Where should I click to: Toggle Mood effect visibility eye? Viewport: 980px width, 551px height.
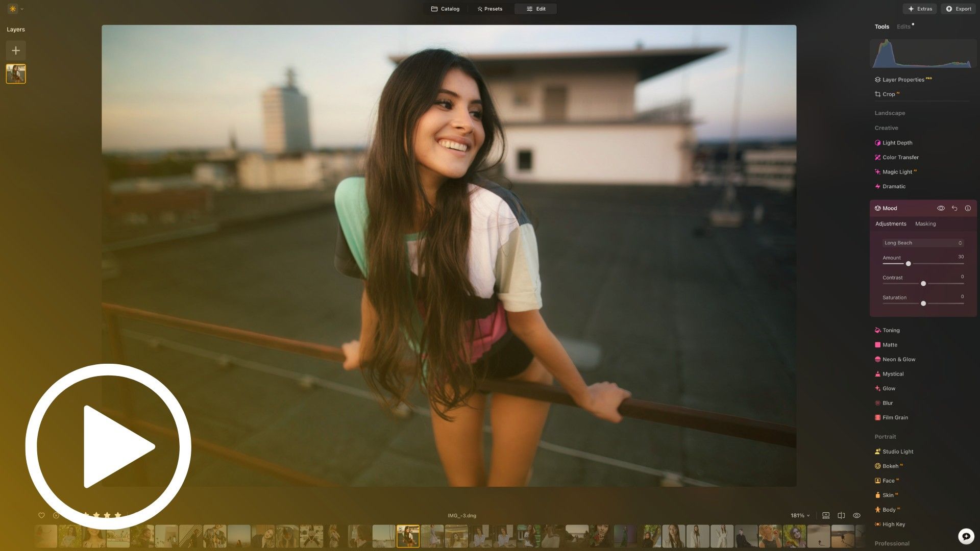(x=941, y=208)
